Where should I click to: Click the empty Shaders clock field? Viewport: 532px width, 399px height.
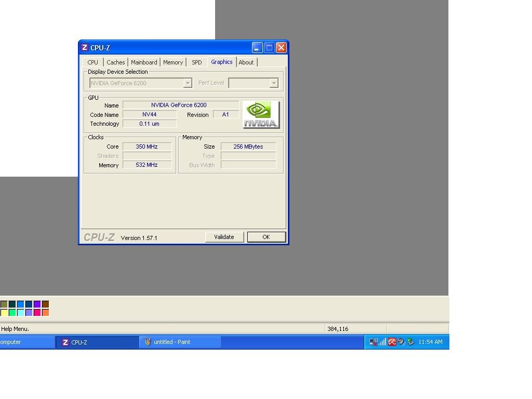pyautogui.click(x=147, y=156)
